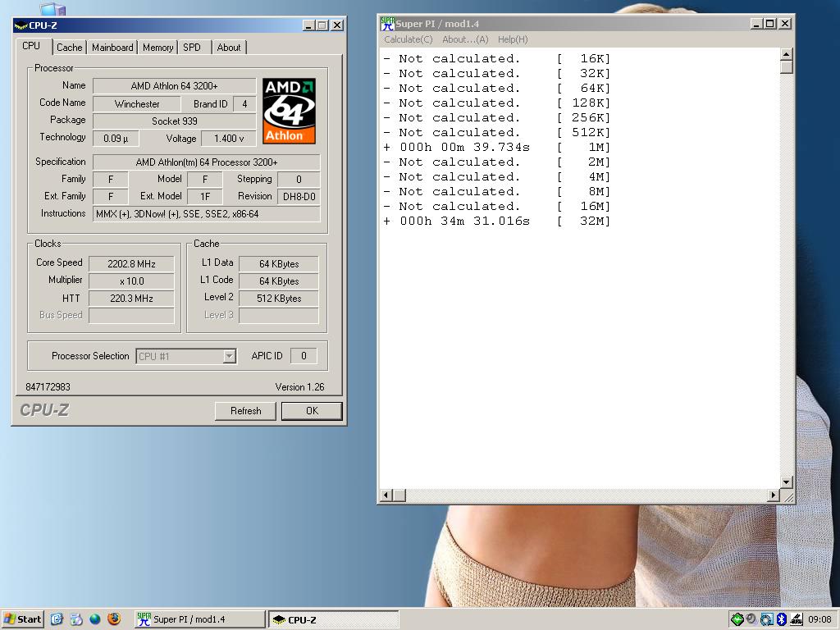Viewport: 840px width, 630px height.
Task: Click the 32M result line 34m 31.016s
Action: [496, 221]
